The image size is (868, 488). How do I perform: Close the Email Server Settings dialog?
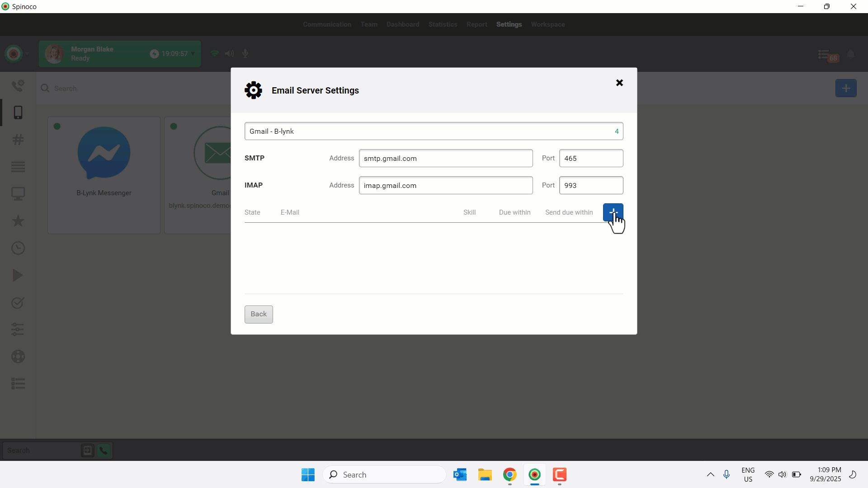click(x=619, y=83)
